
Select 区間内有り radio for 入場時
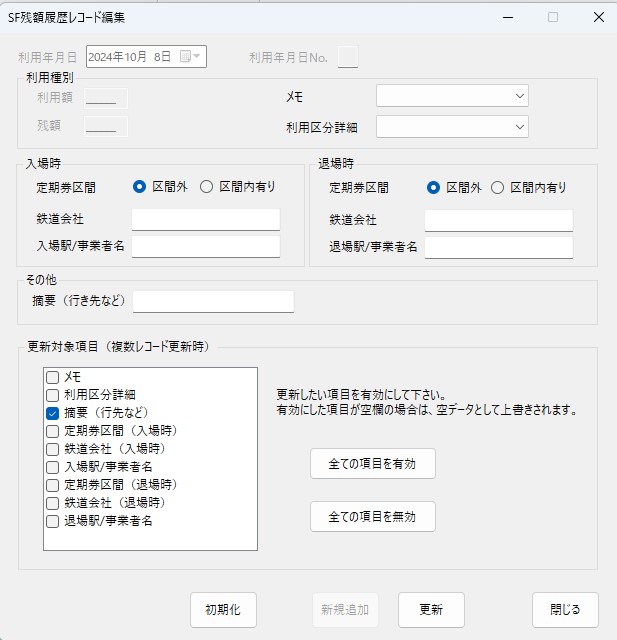[x=207, y=186]
